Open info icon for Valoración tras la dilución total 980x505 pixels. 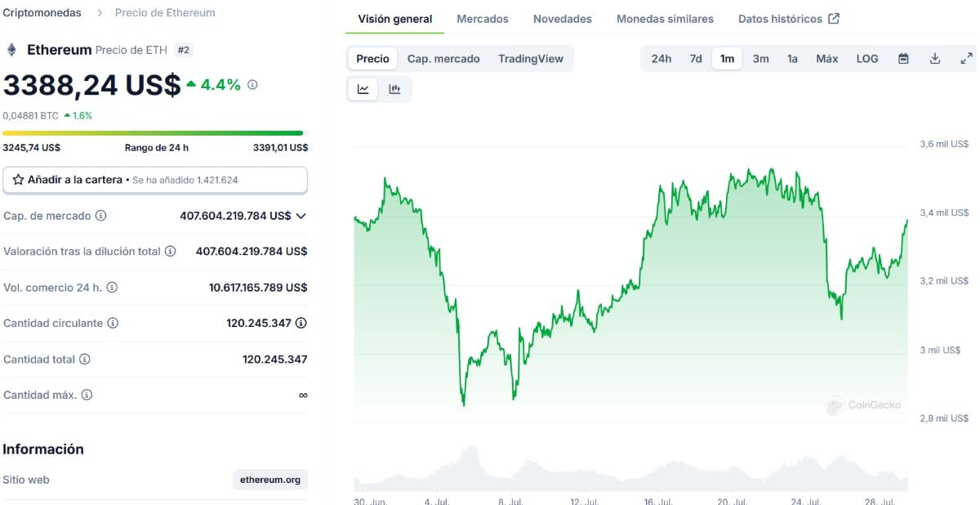[x=170, y=252]
